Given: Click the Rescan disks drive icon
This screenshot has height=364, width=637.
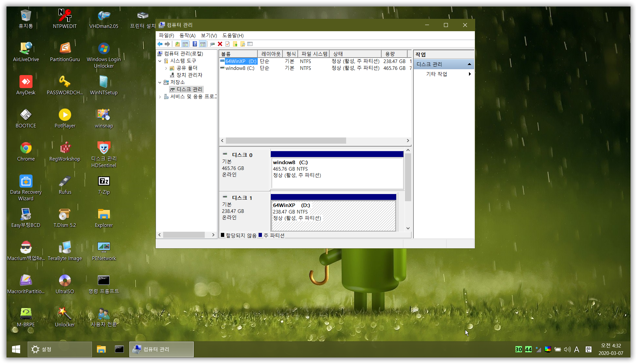Looking at the screenshot, I should point(212,44).
